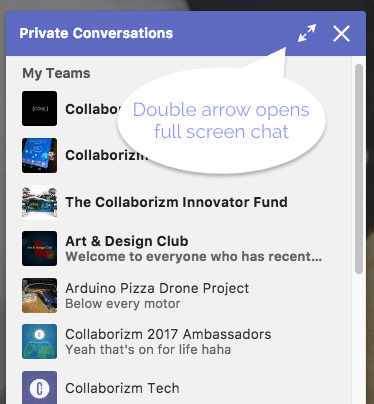Click the Collaborizm Tech logo thumbnail
374x404 pixels.
[39, 388]
